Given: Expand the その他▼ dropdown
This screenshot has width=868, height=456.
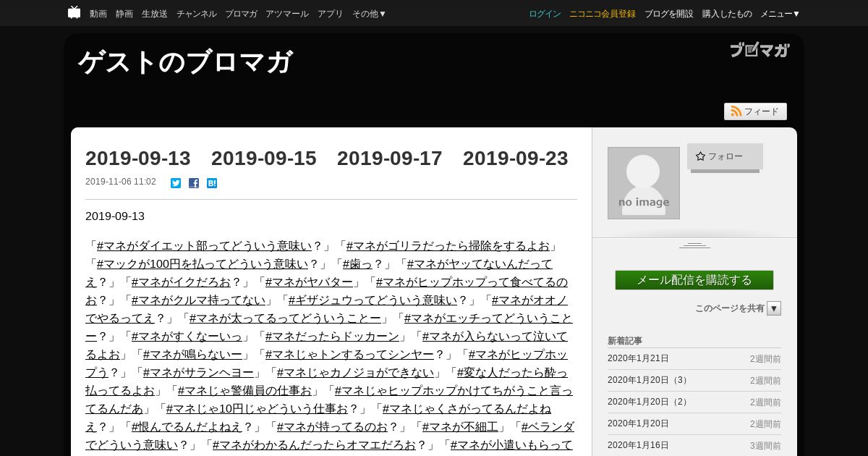Looking at the screenshot, I should 369,14.
